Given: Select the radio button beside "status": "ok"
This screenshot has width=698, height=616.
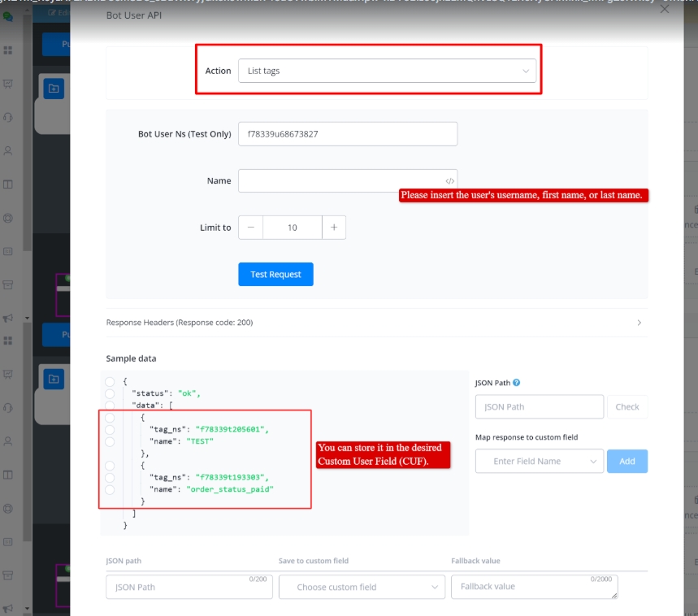Looking at the screenshot, I should point(110,394).
